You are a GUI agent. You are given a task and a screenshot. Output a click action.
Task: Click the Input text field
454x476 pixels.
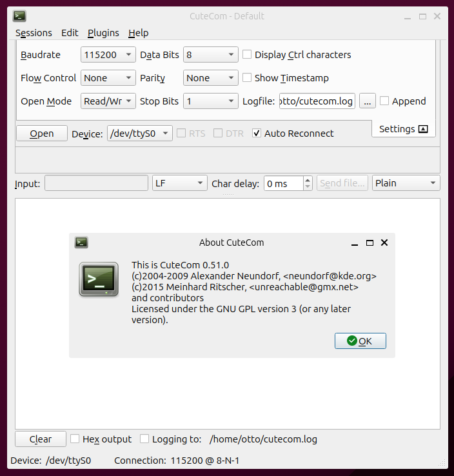click(x=96, y=183)
